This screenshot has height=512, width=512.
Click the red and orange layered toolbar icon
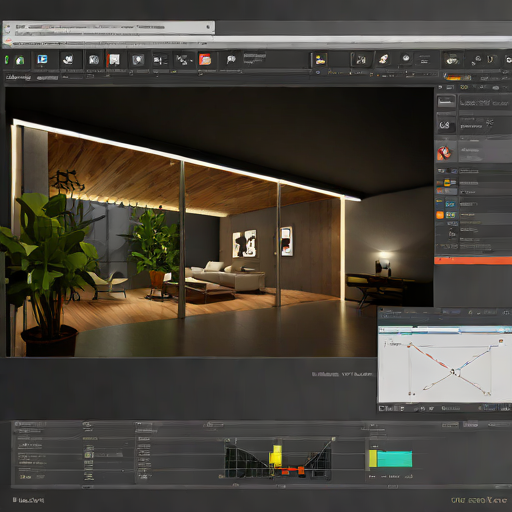click(x=205, y=59)
